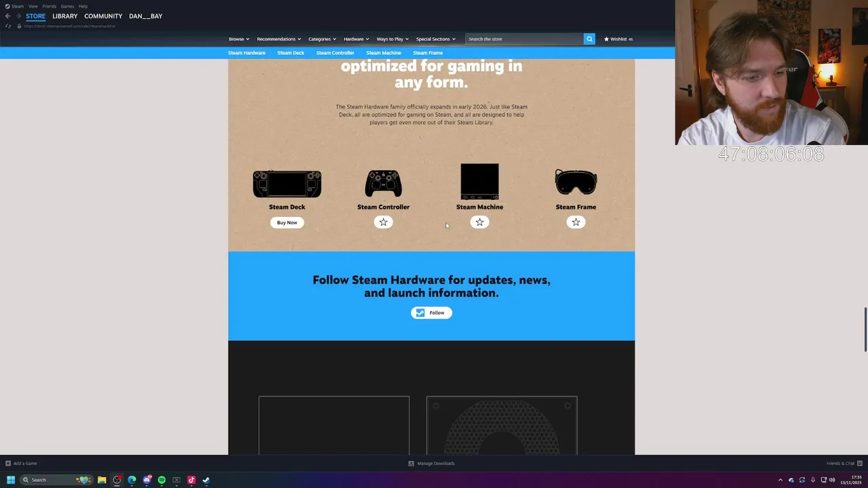Go forward with the right arrow
Viewport: 868px width, 488px height.
point(18,16)
